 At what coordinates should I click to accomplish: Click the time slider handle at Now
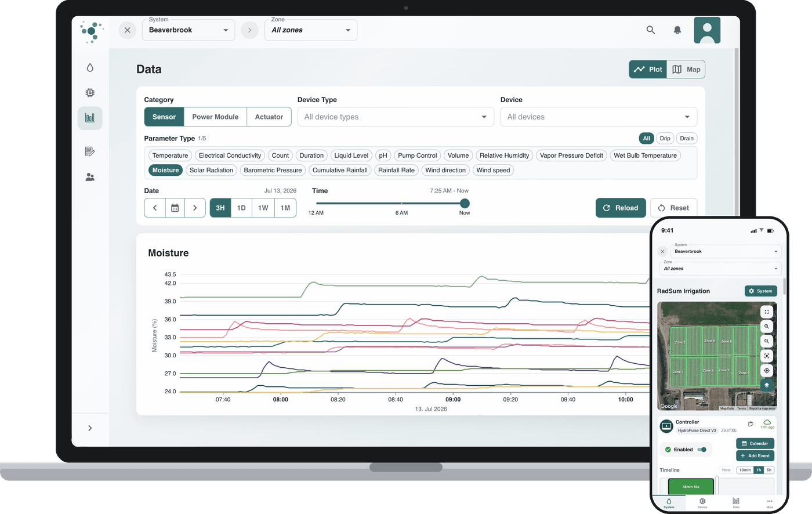click(465, 203)
